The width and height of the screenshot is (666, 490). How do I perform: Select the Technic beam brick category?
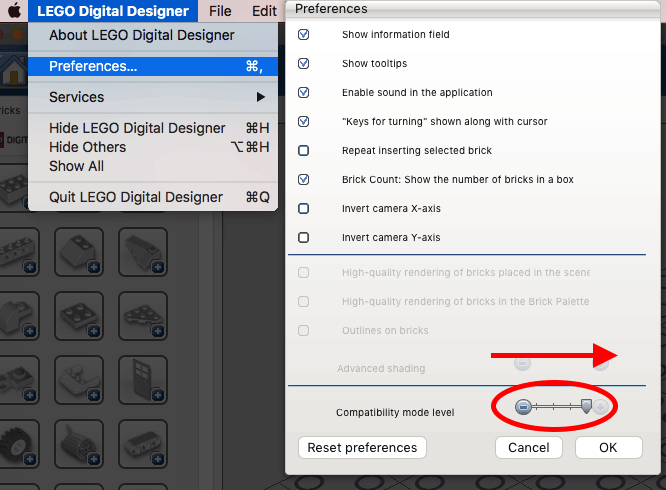tap(143, 444)
